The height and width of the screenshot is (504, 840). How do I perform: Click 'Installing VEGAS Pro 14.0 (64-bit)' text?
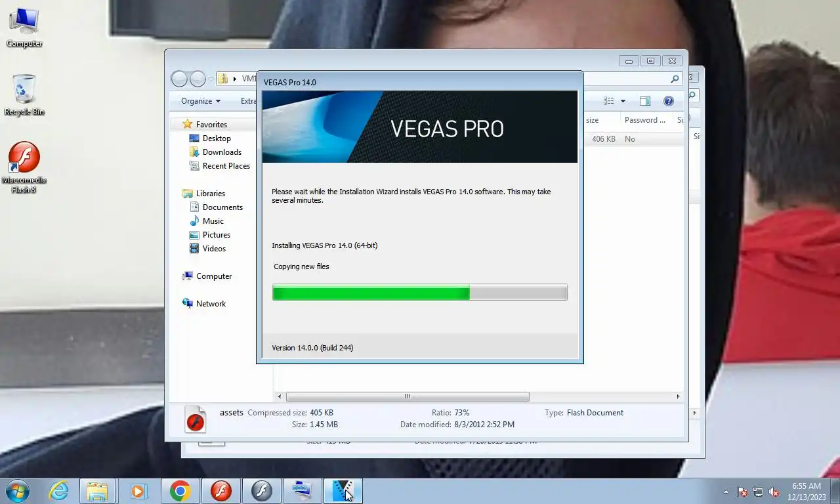325,245
